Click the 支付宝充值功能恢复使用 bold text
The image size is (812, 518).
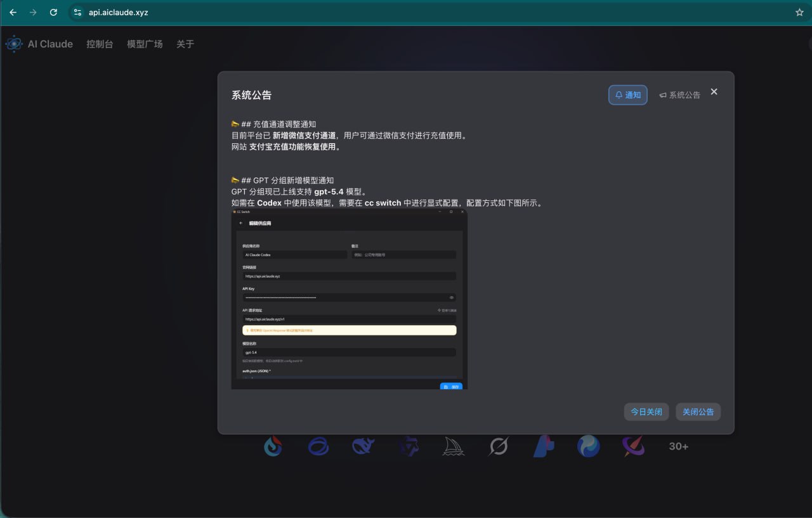click(295, 147)
